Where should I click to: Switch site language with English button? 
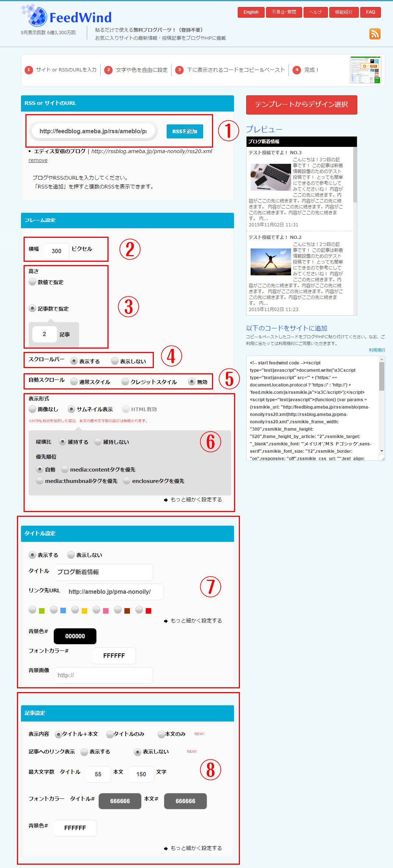point(251,12)
